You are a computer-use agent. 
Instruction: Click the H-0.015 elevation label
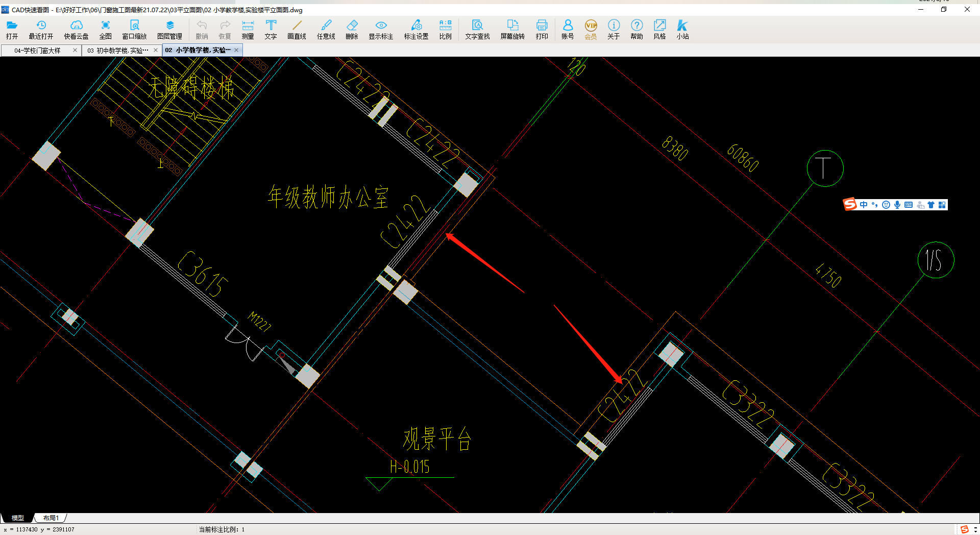(410, 467)
